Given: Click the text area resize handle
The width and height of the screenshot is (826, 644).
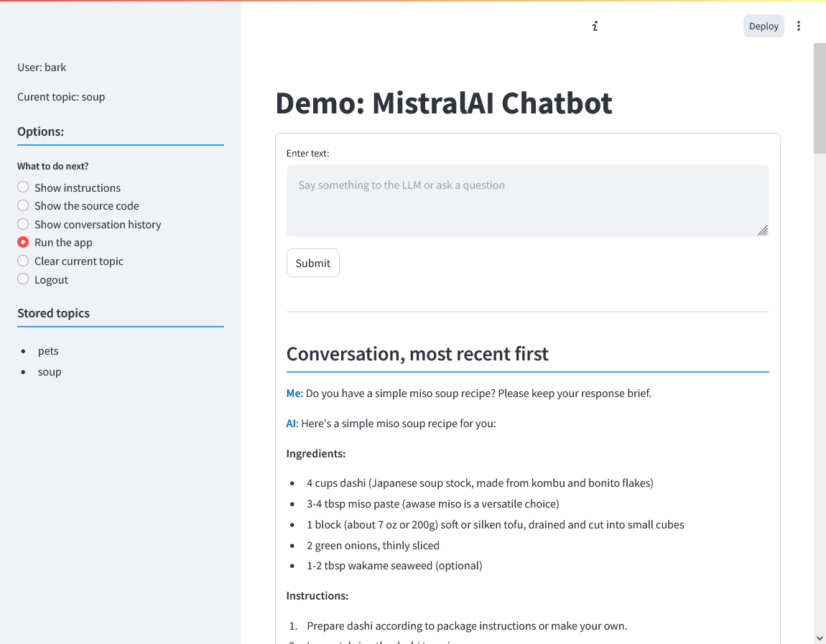Looking at the screenshot, I should (762, 230).
